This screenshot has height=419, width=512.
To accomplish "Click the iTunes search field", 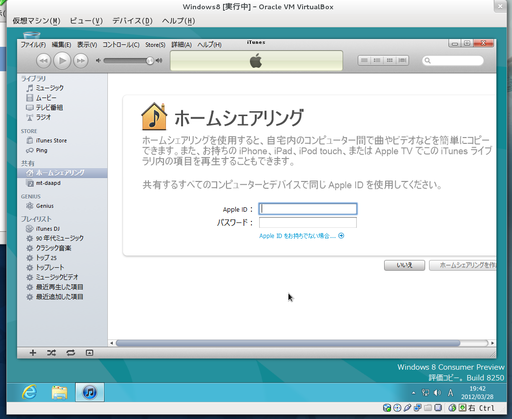I will (453, 61).
